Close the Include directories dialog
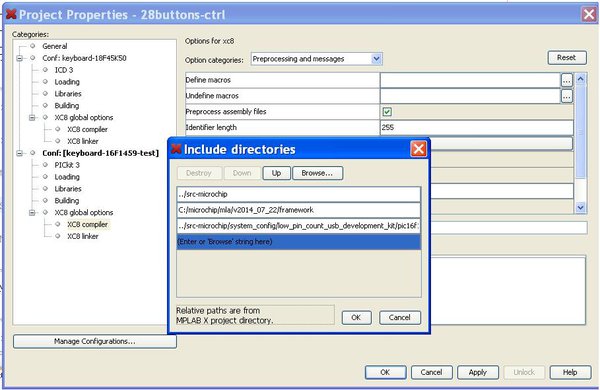 click(x=418, y=149)
